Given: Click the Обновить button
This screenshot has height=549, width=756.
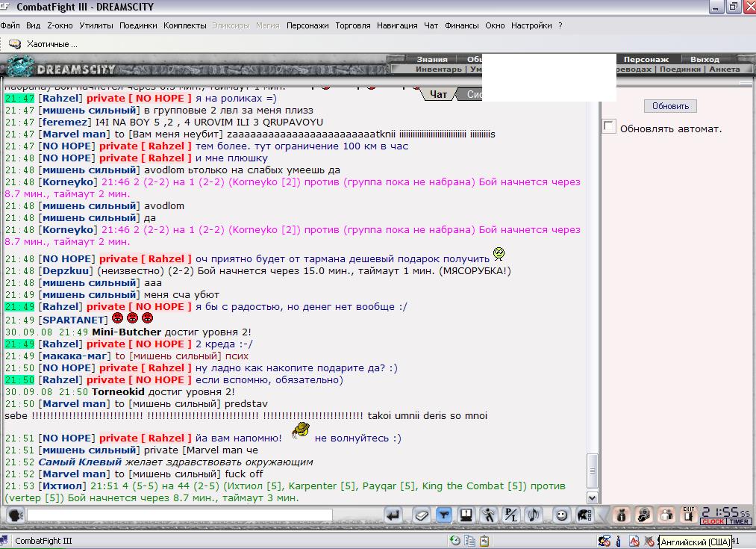Looking at the screenshot, I should [670, 105].
